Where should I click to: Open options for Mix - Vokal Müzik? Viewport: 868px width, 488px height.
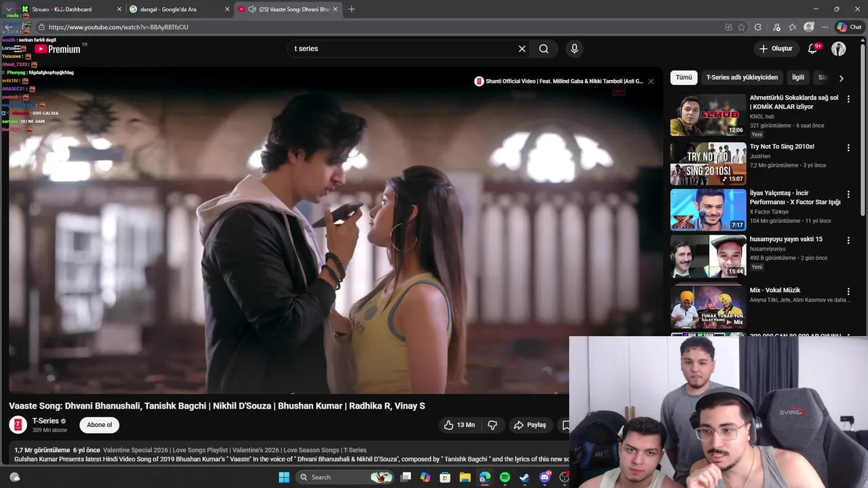pos(848,291)
